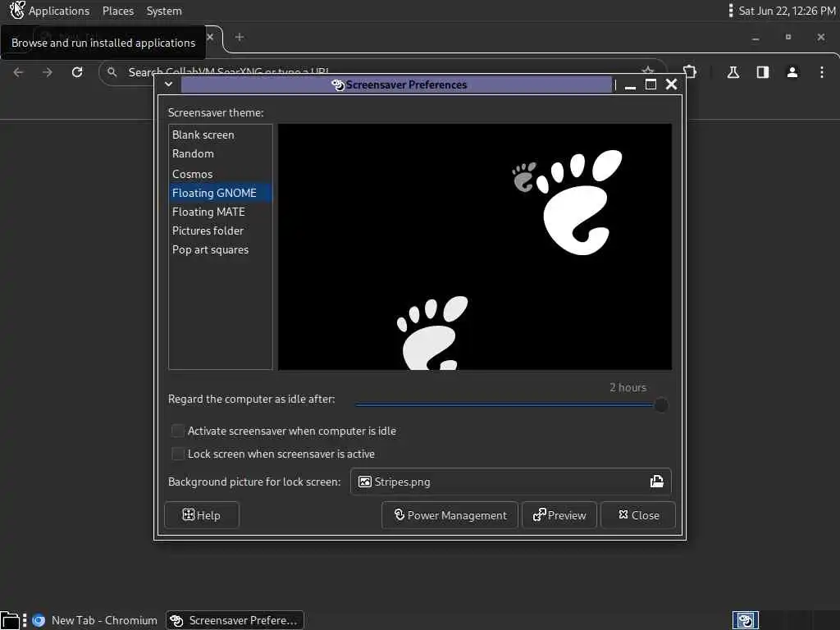
Task: Open the Chromium three-dot menu
Action: coord(822,72)
